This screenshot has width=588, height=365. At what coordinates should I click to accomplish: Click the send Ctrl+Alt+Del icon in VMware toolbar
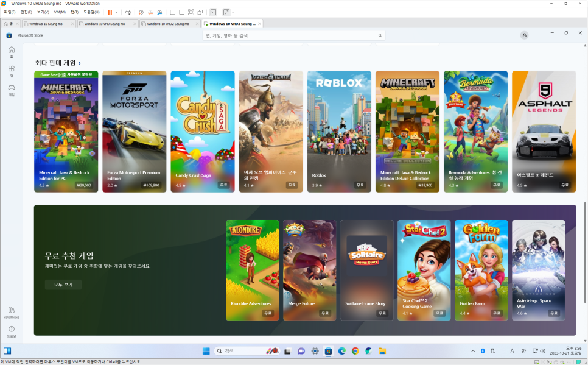click(x=128, y=12)
